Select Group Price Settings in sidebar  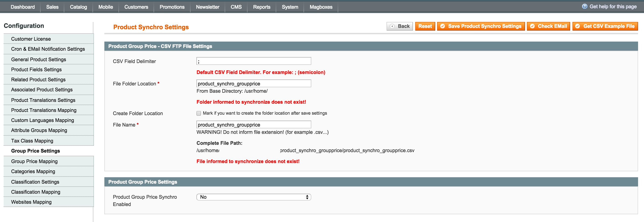tap(49, 151)
